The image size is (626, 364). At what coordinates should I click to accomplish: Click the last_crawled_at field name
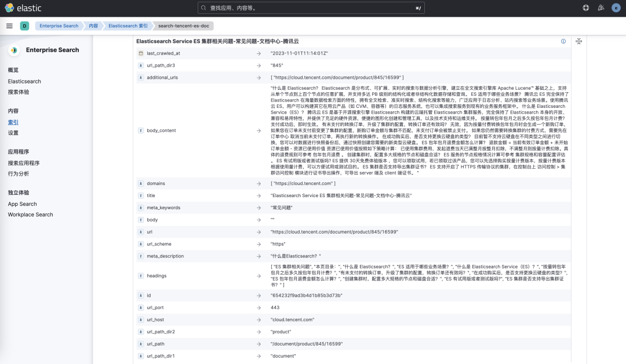(x=163, y=53)
